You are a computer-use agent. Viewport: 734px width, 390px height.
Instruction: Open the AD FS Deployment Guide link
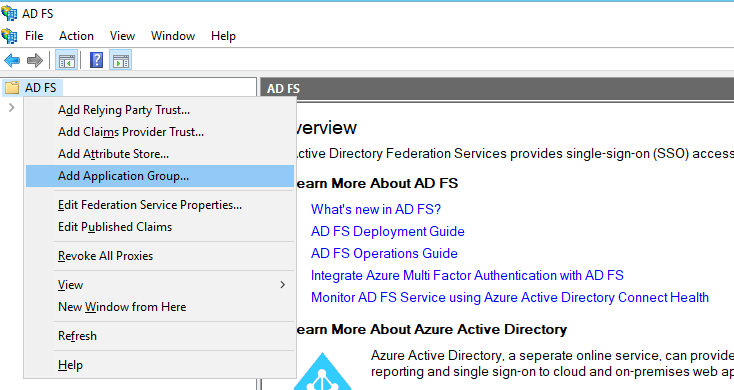tap(388, 231)
